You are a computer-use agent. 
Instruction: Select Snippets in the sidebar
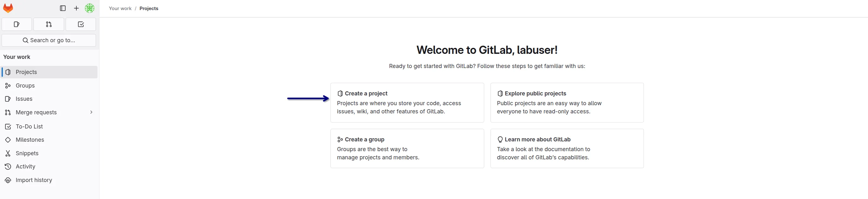coord(27,153)
